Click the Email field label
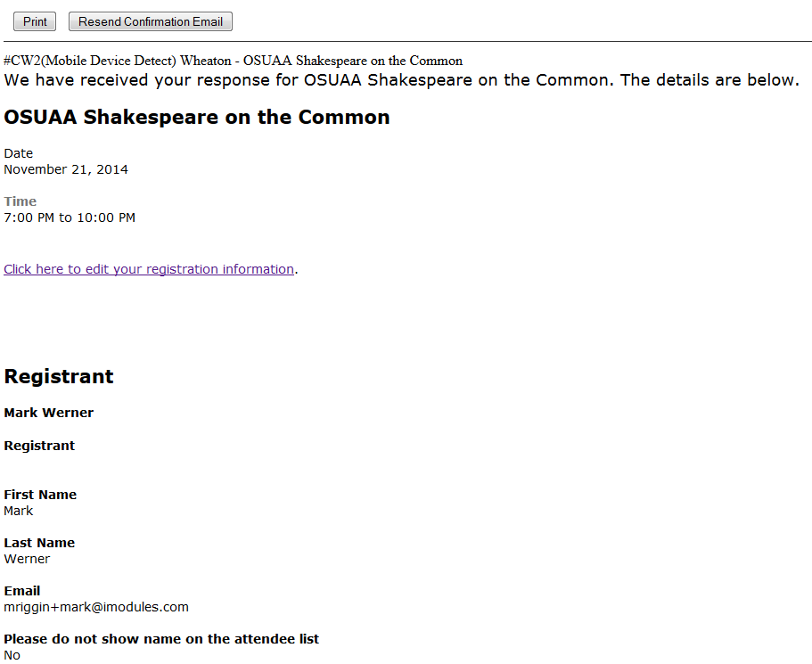 coord(22,591)
